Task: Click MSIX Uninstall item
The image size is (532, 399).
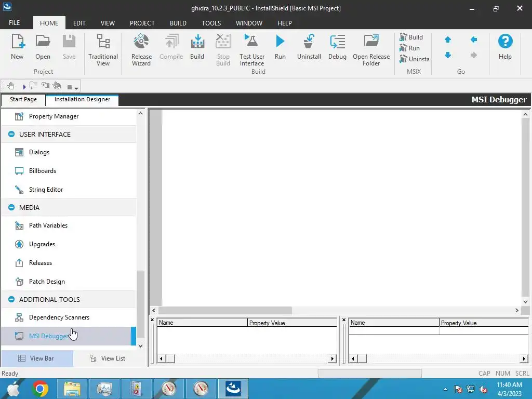Action: coord(414,59)
